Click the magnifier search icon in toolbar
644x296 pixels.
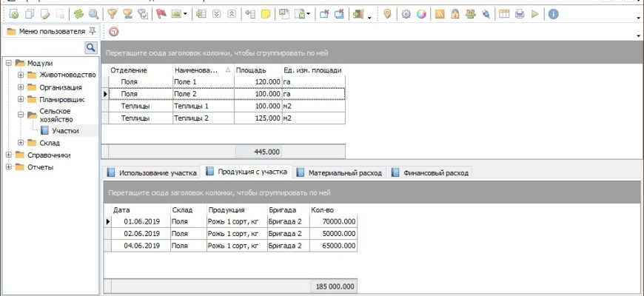point(93,14)
